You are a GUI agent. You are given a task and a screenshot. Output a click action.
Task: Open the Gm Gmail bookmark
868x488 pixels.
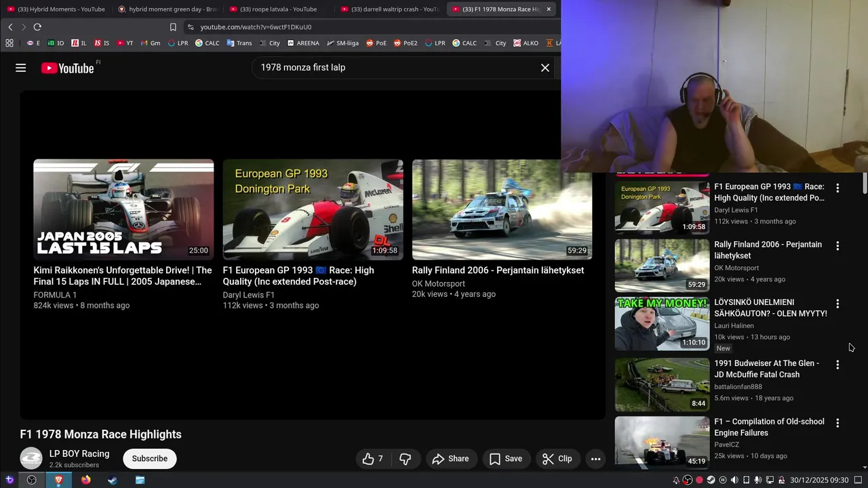(x=151, y=43)
